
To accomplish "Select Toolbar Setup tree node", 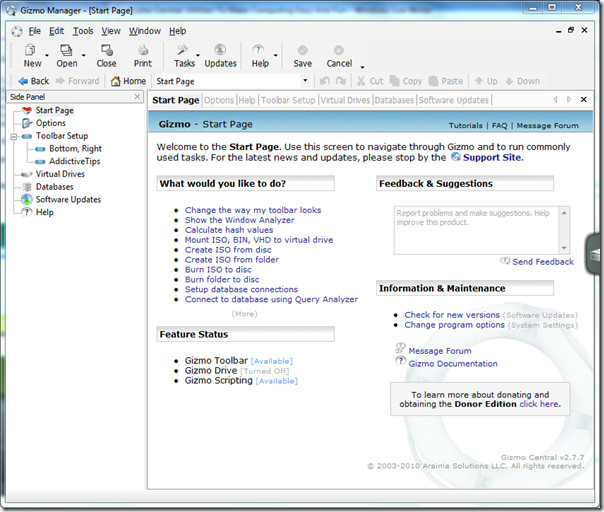I will [62, 136].
